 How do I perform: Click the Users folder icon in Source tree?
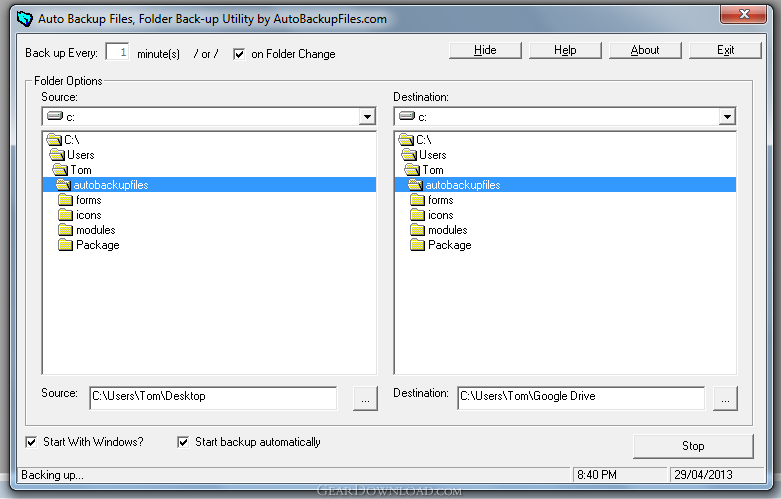[57, 154]
